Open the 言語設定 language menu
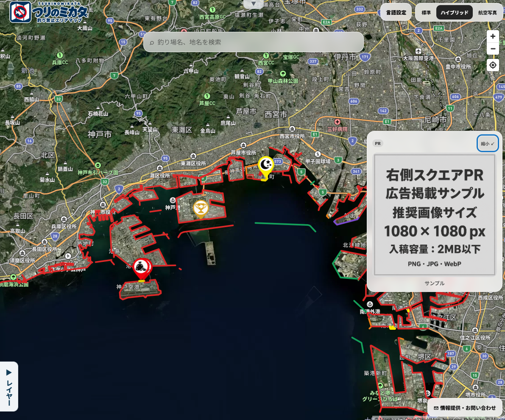The width and height of the screenshot is (505, 420). (x=396, y=13)
